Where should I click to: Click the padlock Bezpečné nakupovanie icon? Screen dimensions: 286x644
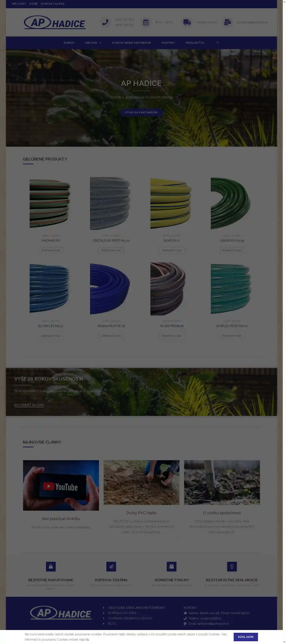(51, 566)
